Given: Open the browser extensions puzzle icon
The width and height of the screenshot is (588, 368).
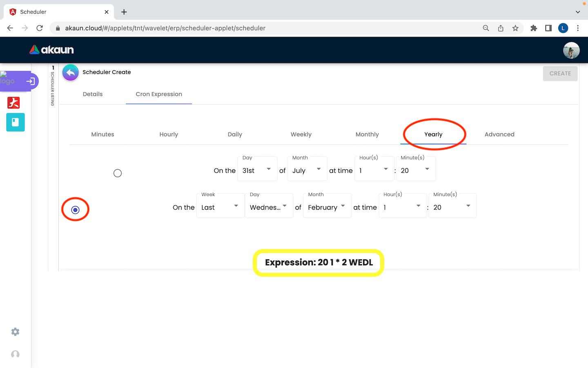Looking at the screenshot, I should point(533,28).
